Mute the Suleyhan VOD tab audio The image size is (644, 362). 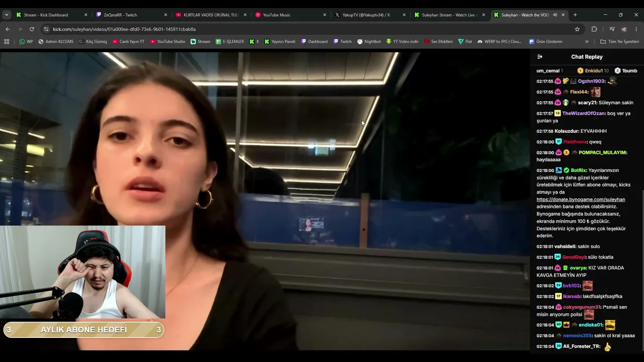click(555, 15)
